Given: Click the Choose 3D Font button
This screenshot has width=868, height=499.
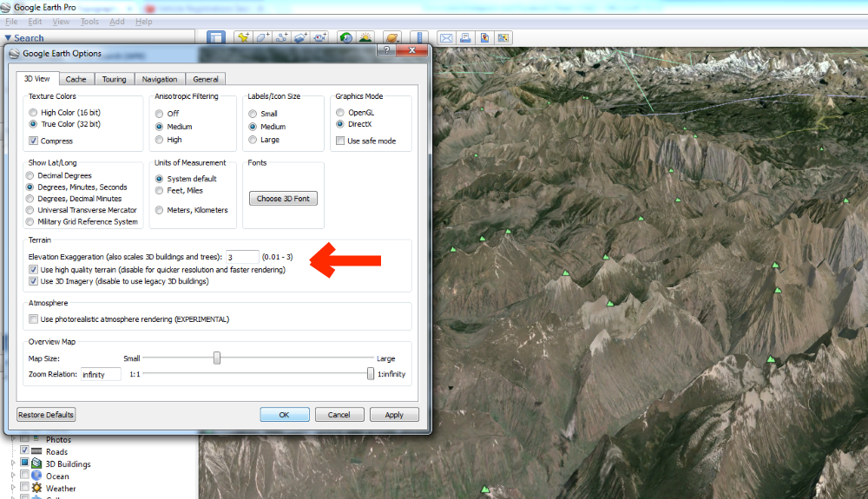Looking at the screenshot, I should (x=283, y=199).
